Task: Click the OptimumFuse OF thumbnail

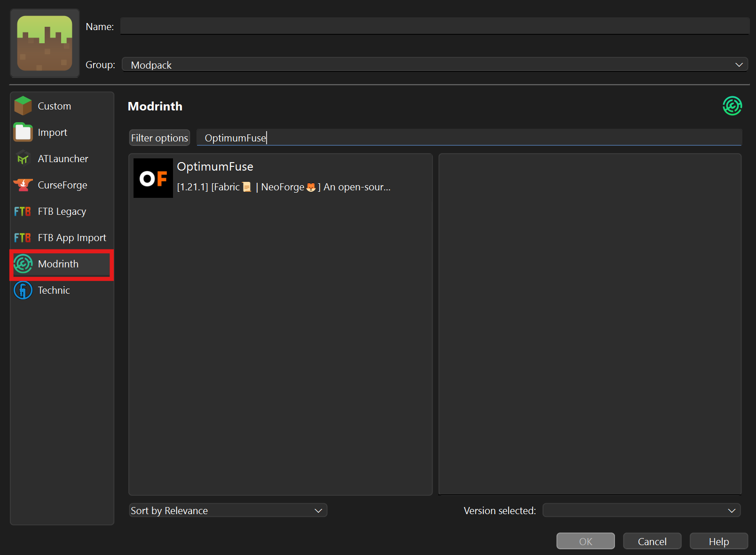Action: click(153, 178)
